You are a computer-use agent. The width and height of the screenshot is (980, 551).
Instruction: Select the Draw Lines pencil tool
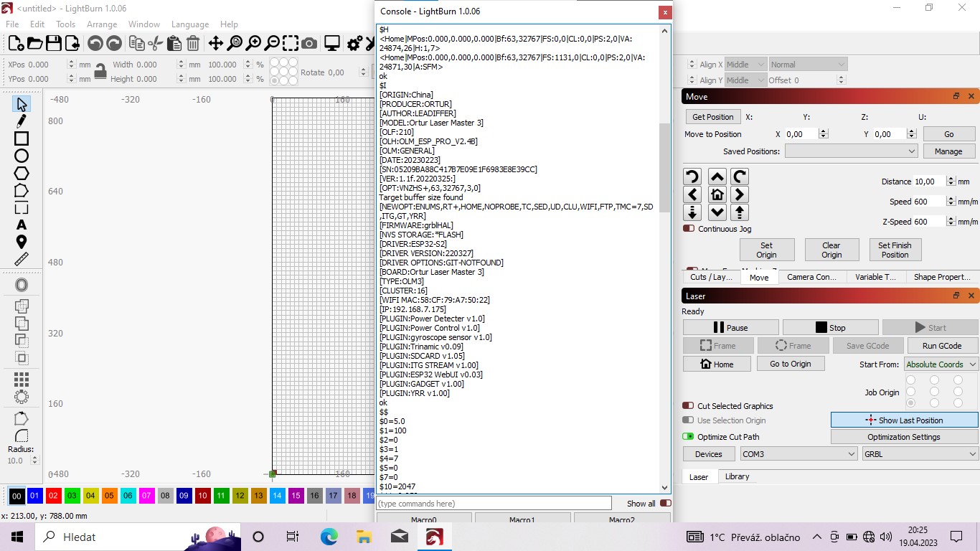22,121
